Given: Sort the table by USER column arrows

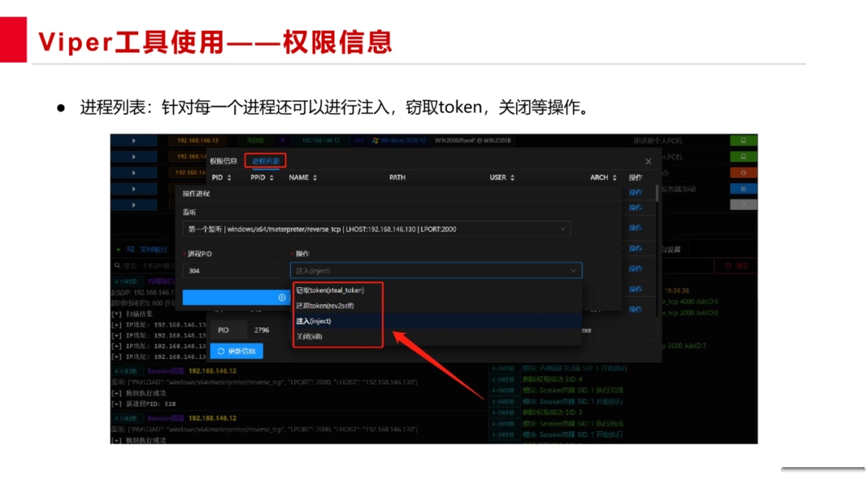Looking at the screenshot, I should [x=513, y=178].
